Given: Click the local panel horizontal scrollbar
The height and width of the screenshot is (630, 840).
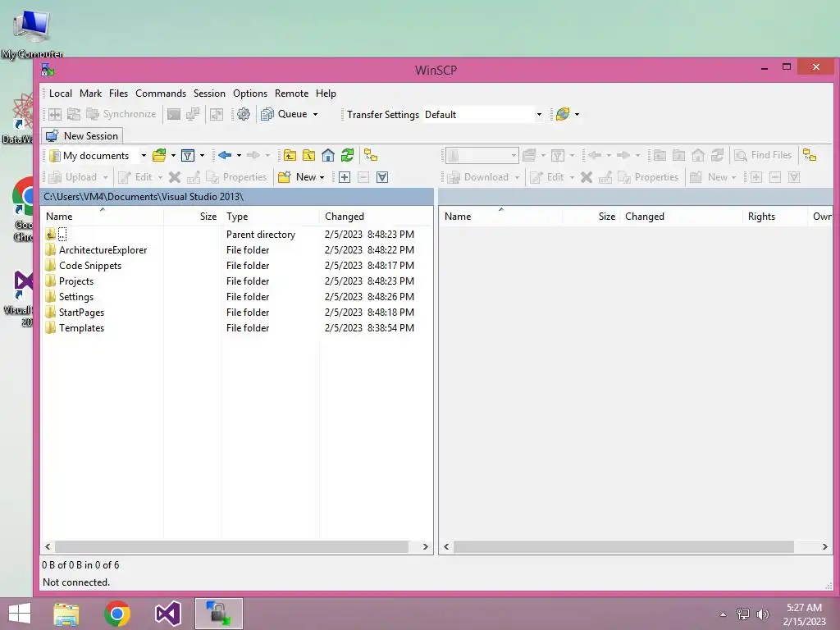Looking at the screenshot, I should click(x=232, y=546).
